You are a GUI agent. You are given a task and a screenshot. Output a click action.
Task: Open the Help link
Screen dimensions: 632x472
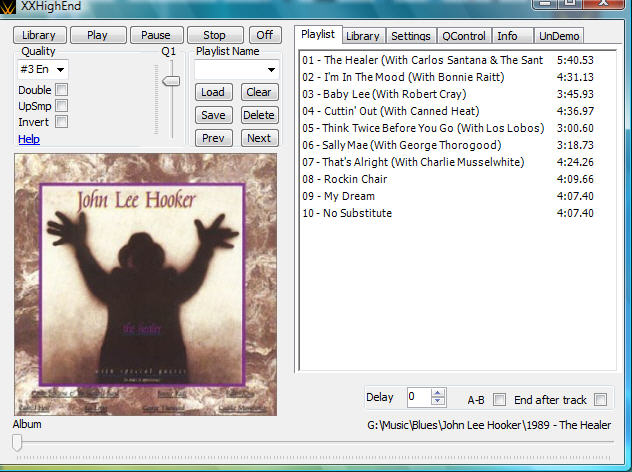pyautogui.click(x=29, y=139)
